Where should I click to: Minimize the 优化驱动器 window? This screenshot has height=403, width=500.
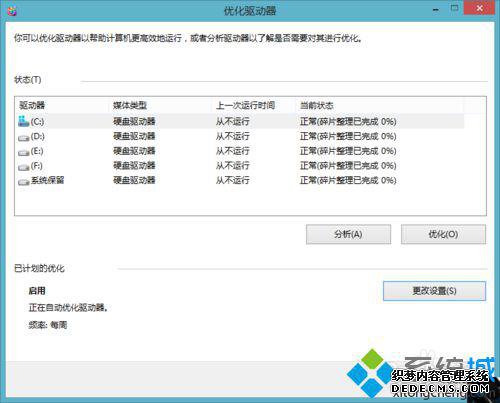click(436, 9)
